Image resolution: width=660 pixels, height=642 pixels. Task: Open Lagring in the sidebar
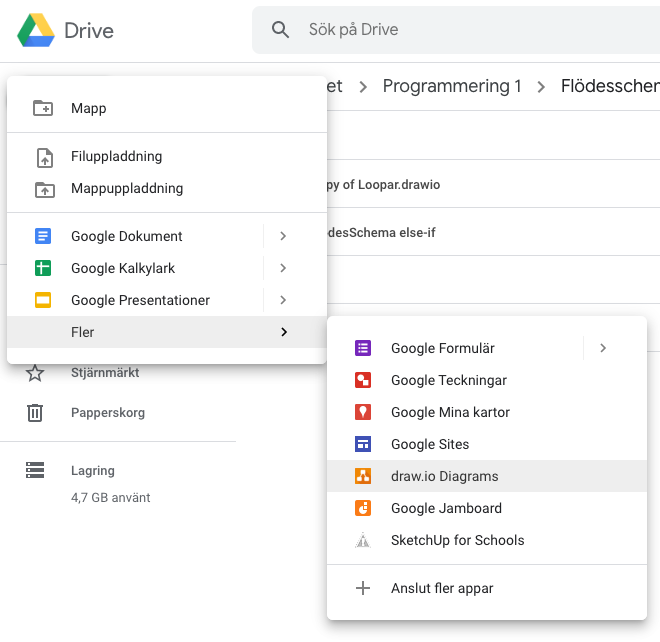(x=93, y=471)
